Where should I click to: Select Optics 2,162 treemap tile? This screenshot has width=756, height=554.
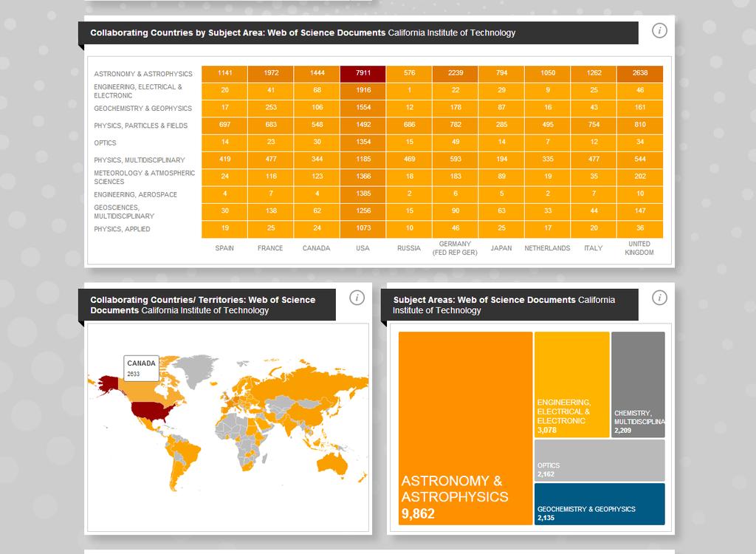click(x=599, y=460)
